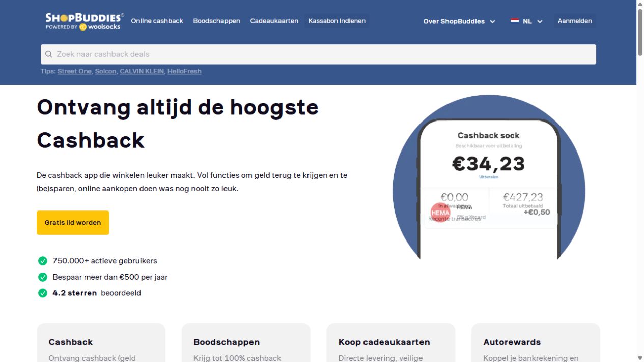Go to Boodschappen menu item
Screen dimensions: 644x362
tap(216, 21)
